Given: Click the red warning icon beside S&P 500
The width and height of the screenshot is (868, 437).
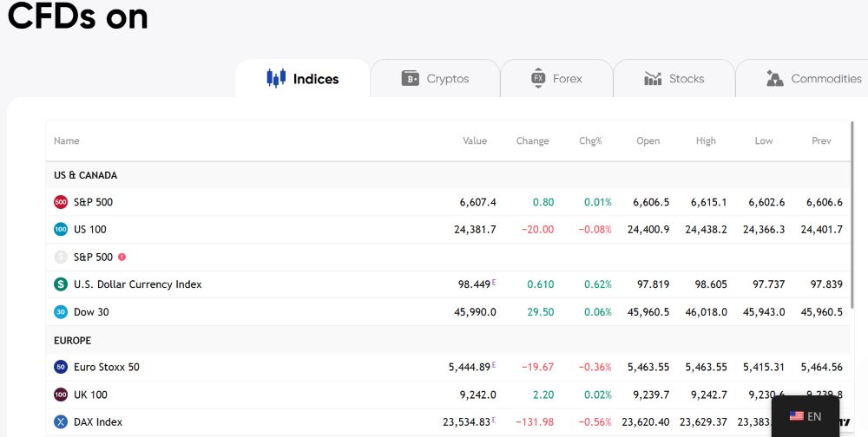Looking at the screenshot, I should coord(122,257).
